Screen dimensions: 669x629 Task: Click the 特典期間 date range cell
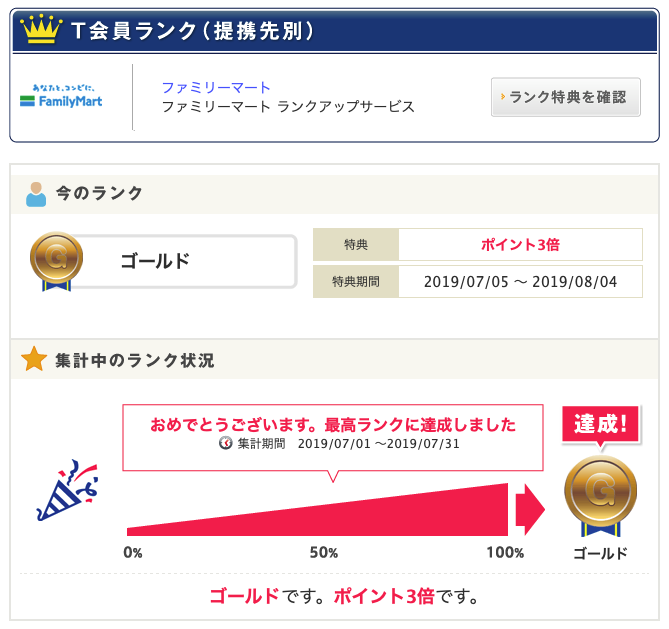click(520, 282)
